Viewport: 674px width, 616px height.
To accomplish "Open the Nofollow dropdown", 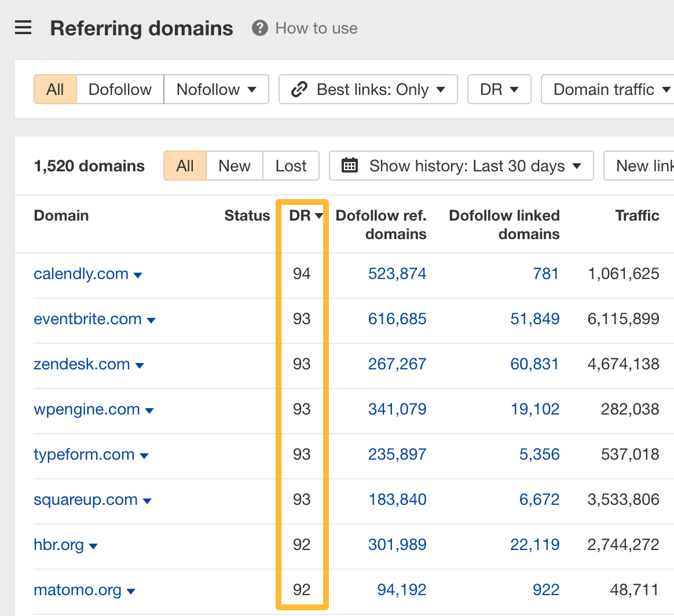I will point(216,89).
